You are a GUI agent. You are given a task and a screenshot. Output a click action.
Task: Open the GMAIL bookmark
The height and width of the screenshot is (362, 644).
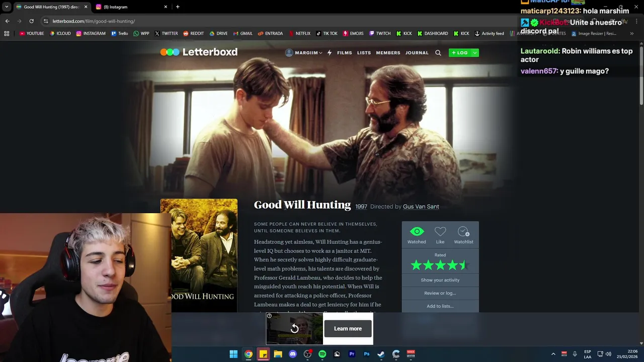click(243, 34)
